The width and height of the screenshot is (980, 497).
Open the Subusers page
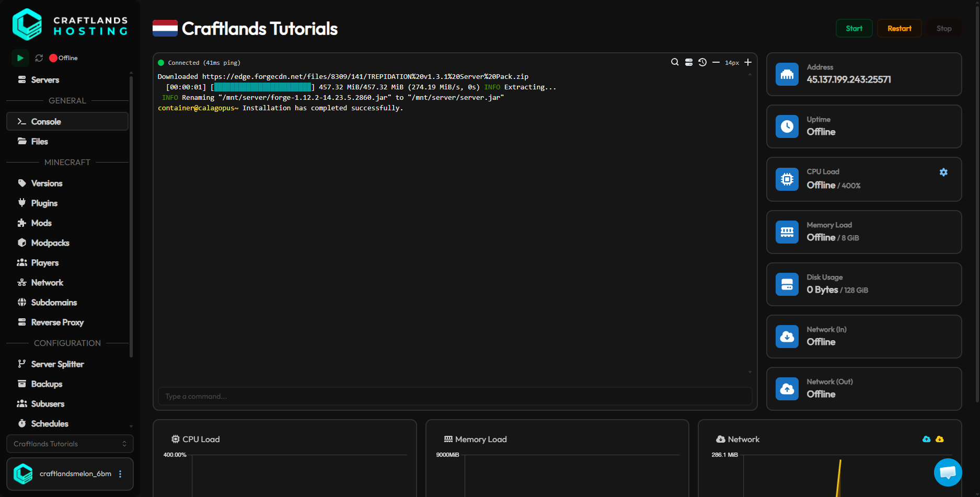[x=67, y=404]
